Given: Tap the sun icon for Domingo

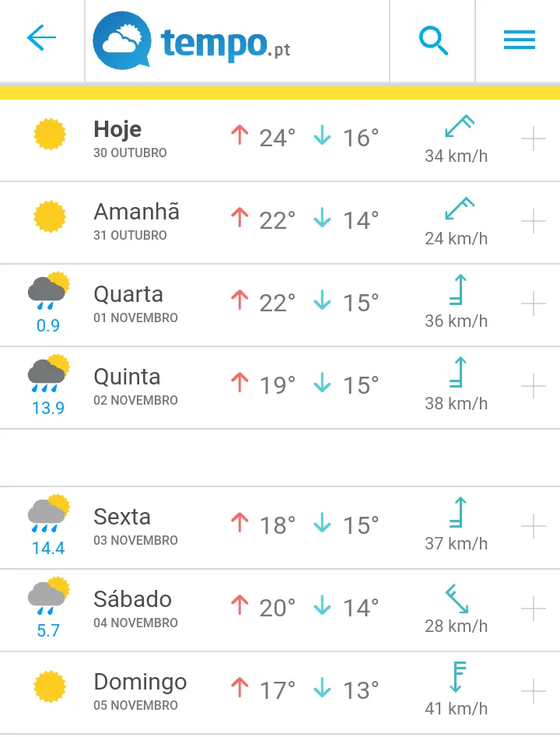Looking at the screenshot, I should click(50, 686).
